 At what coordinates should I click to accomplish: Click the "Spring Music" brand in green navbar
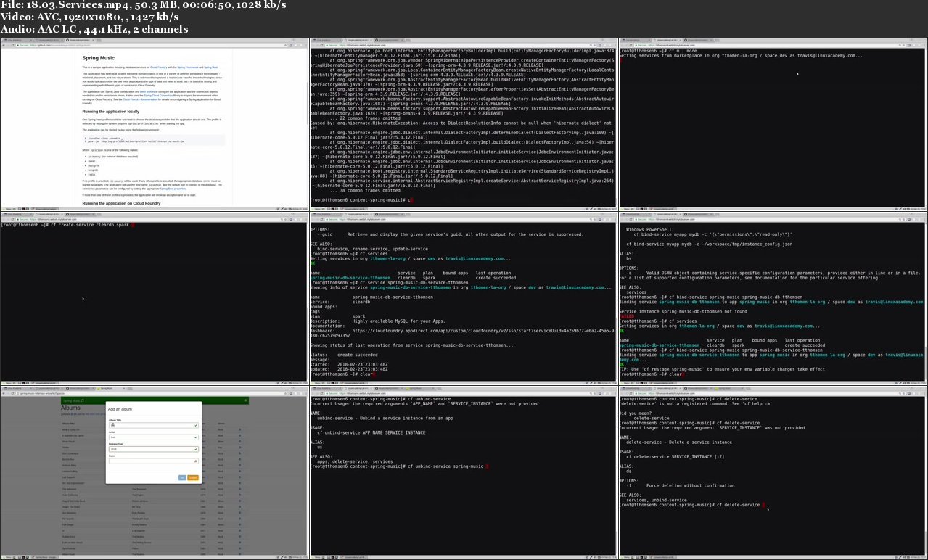[x=73, y=400]
